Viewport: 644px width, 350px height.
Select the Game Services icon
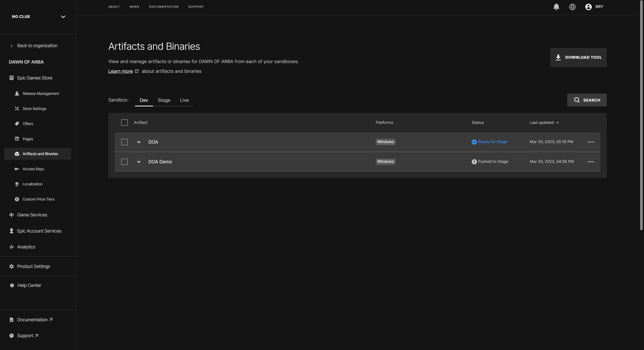coord(12,215)
